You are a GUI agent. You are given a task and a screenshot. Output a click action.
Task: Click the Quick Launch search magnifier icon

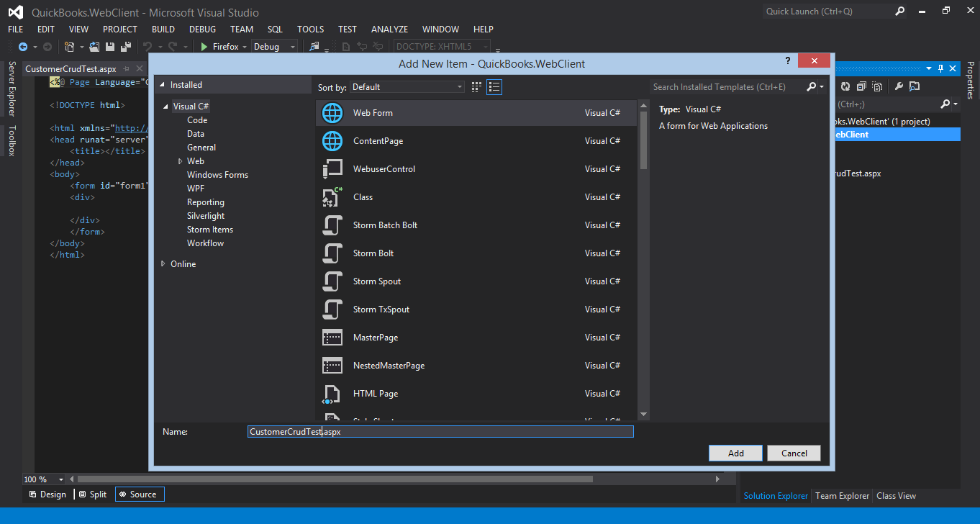(899, 12)
